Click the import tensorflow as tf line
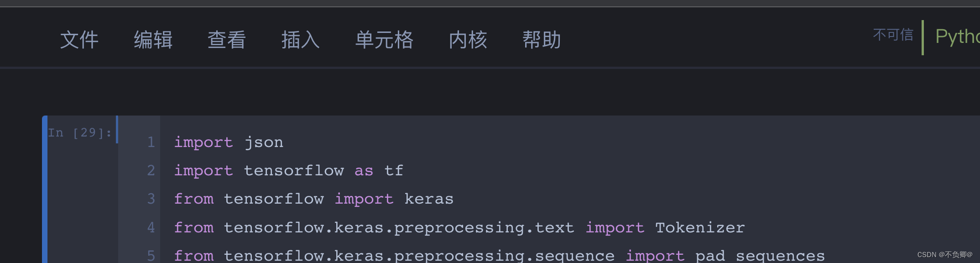This screenshot has height=263, width=980. click(288, 170)
